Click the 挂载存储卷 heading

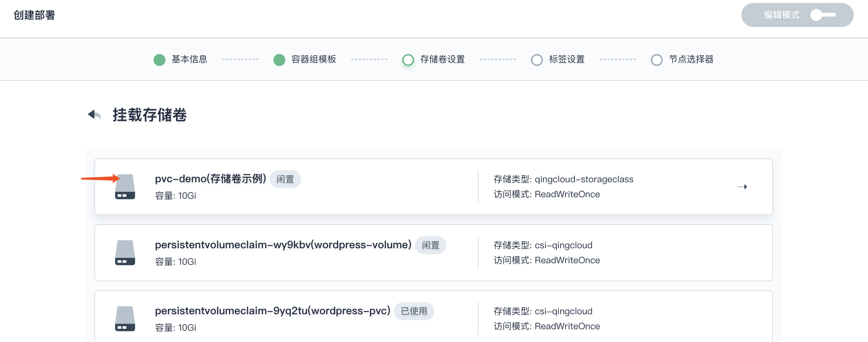tap(149, 115)
